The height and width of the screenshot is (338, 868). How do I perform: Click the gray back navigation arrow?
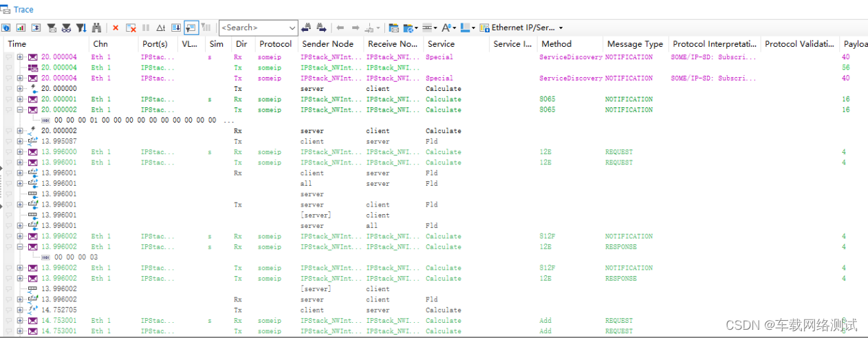[340, 28]
